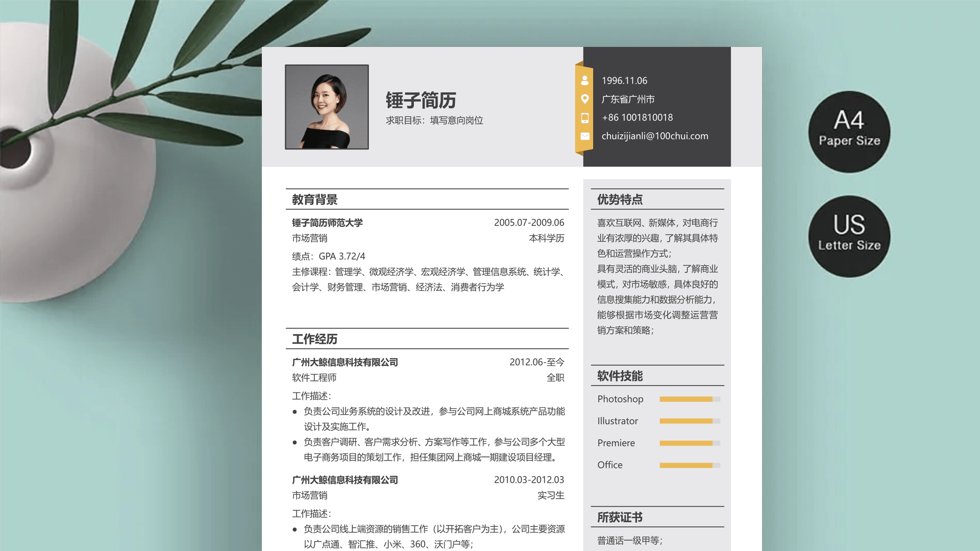The height and width of the screenshot is (551, 980).
Task: Click the 软件技能 section heading
Action: [x=620, y=376]
